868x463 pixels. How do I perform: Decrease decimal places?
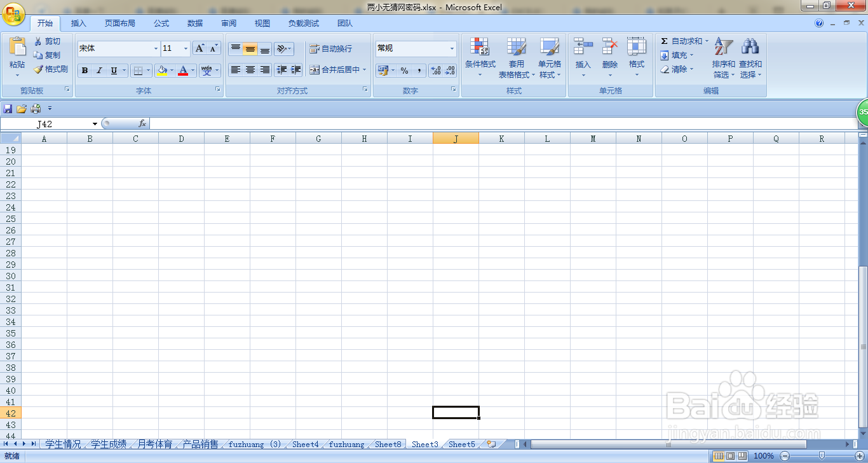coord(450,71)
